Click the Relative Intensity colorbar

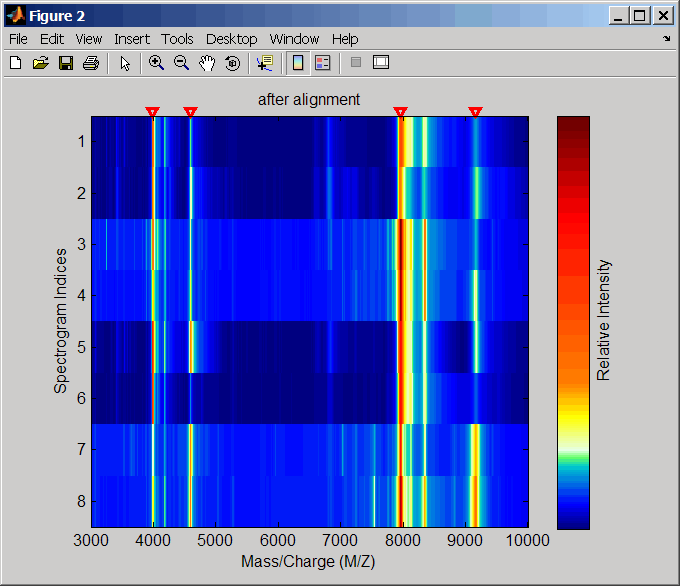(x=573, y=322)
